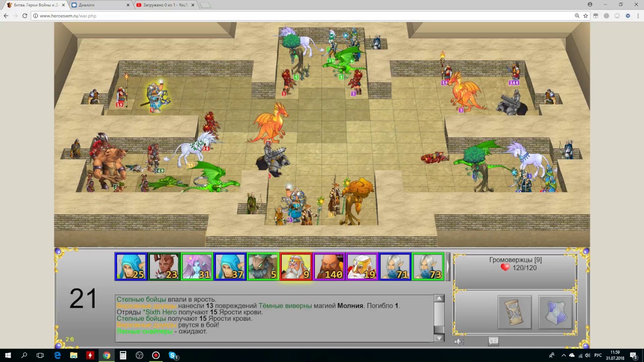Click the Chrome profile avatar icon
The image size is (644, 362).
[590, 5]
